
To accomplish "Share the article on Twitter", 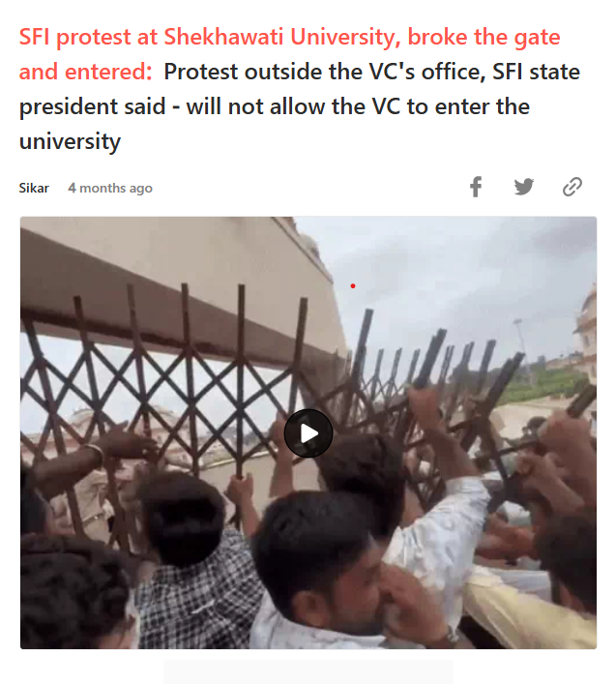I will pos(523,187).
